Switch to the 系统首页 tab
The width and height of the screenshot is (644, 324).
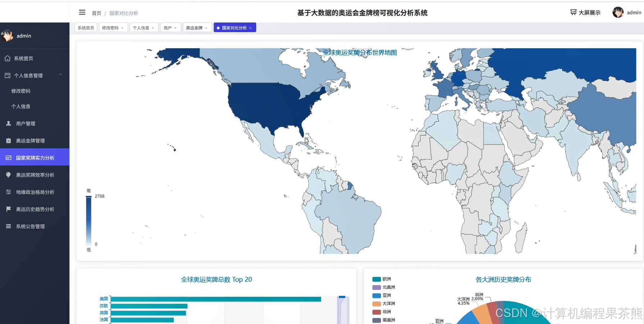coord(86,28)
